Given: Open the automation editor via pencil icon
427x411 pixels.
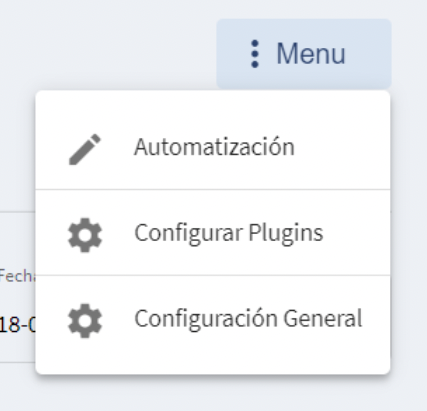Looking at the screenshot, I should [85, 149].
